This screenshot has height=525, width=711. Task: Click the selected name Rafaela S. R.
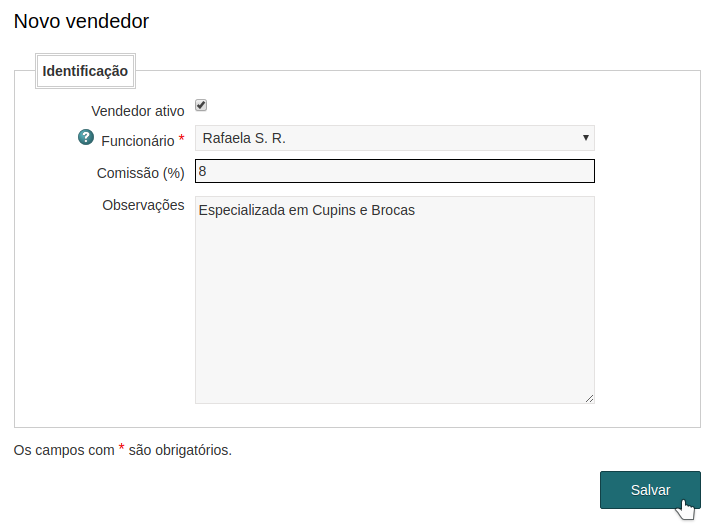244,138
